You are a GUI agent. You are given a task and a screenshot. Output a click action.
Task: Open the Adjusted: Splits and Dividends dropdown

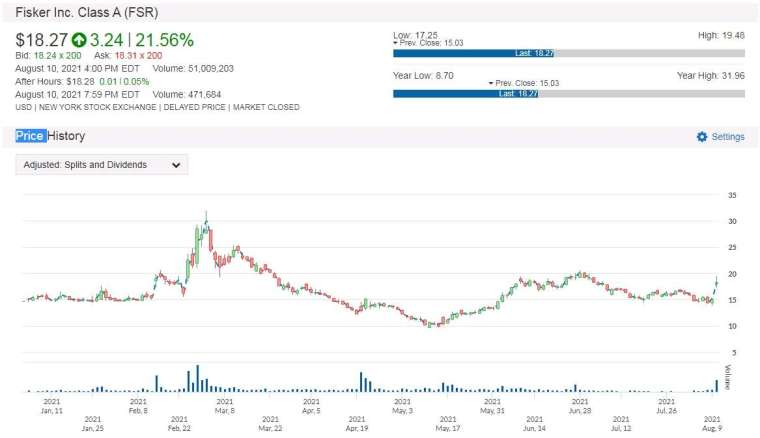click(102, 165)
